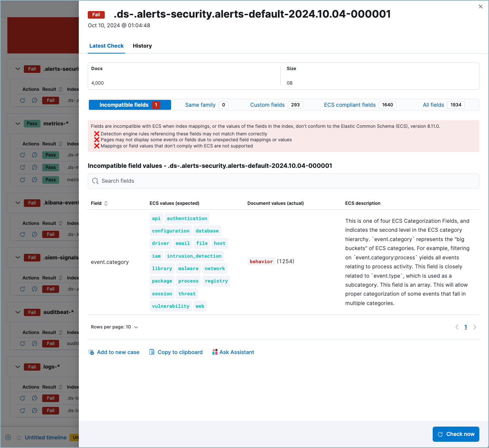
Task: Recheck the failed alerts-security index row
Action: (x=22, y=100)
